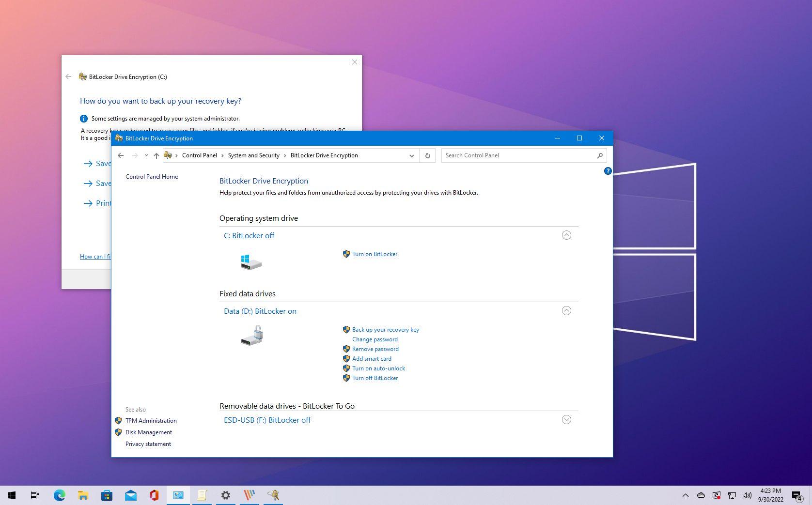This screenshot has width=812, height=505.
Task: Open Help using the question mark icon
Action: tap(608, 171)
